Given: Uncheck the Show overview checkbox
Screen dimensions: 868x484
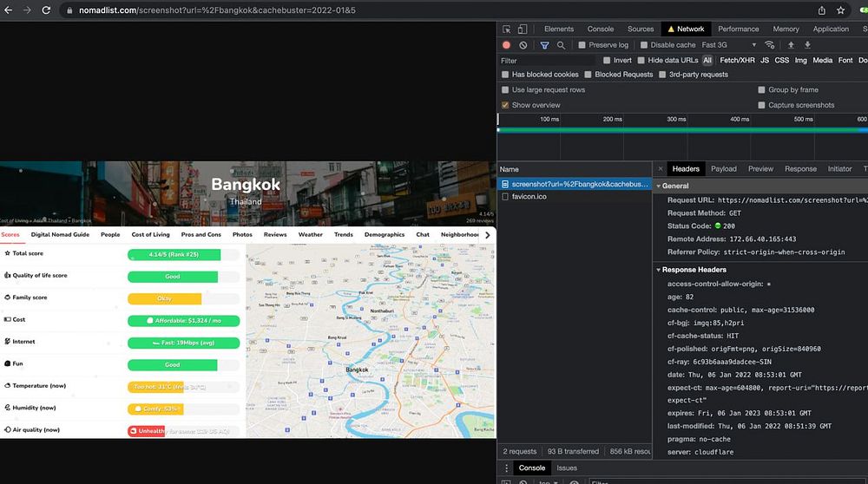Looking at the screenshot, I should pyautogui.click(x=505, y=105).
